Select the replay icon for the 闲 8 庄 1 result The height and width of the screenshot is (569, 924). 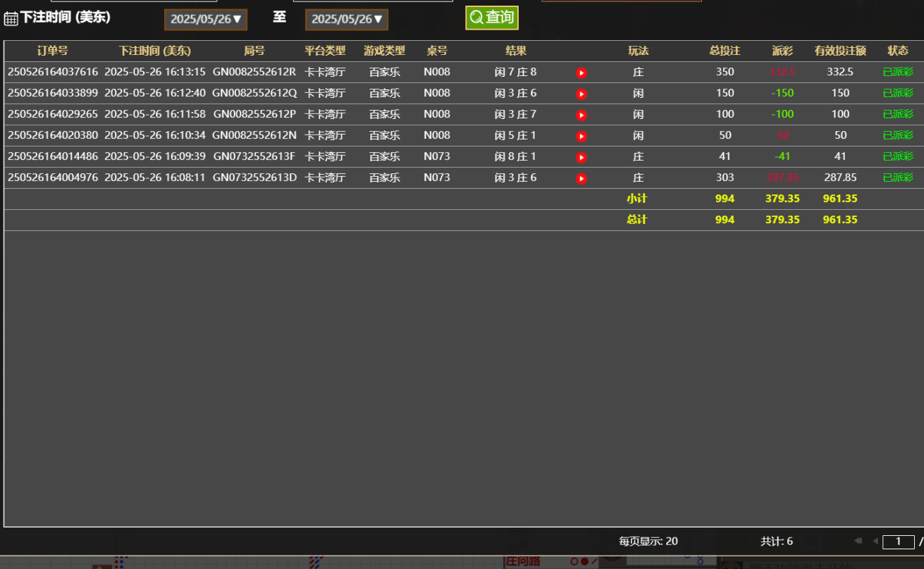(x=581, y=156)
